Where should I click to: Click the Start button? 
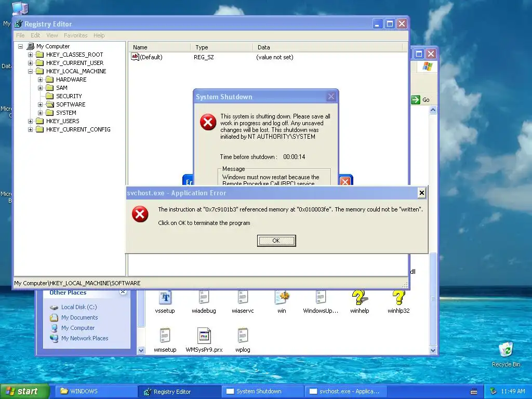click(24, 391)
